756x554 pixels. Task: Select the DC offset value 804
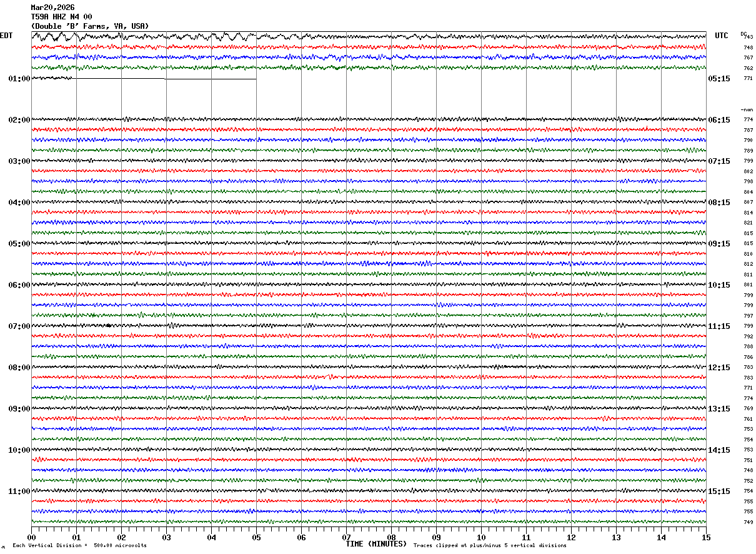tap(749, 192)
